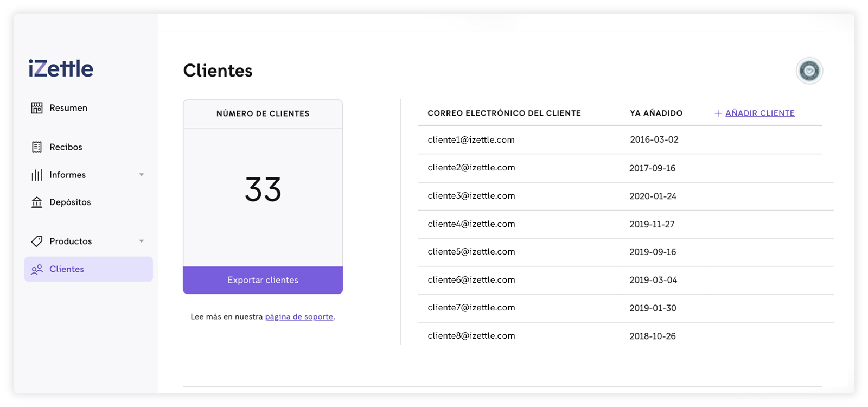This screenshot has height=407, width=868.
Task: Click the Resumen storefront icon
Action: (x=36, y=108)
